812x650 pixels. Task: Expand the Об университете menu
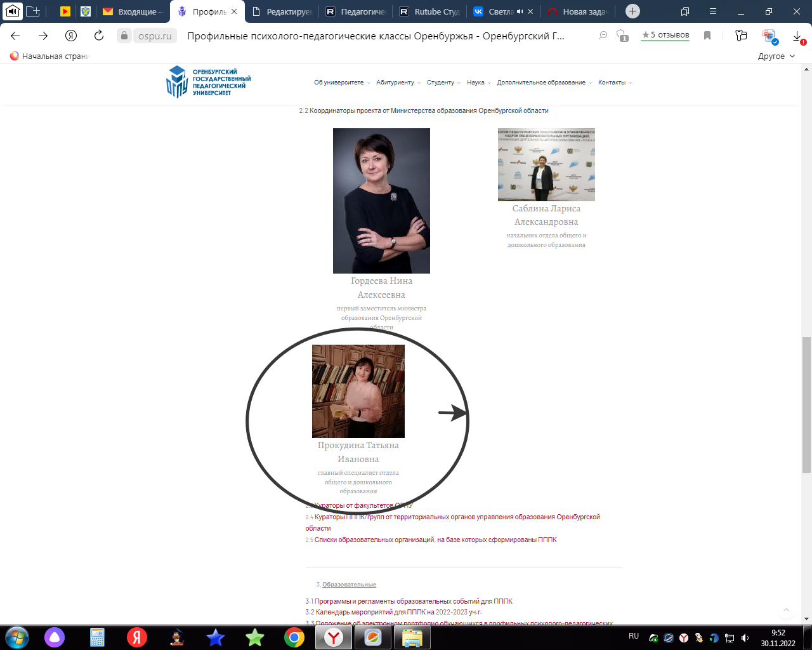pyautogui.click(x=342, y=83)
